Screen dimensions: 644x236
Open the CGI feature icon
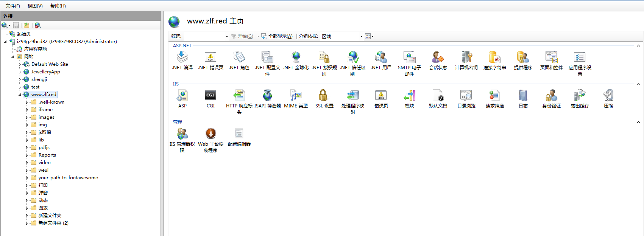point(211,96)
